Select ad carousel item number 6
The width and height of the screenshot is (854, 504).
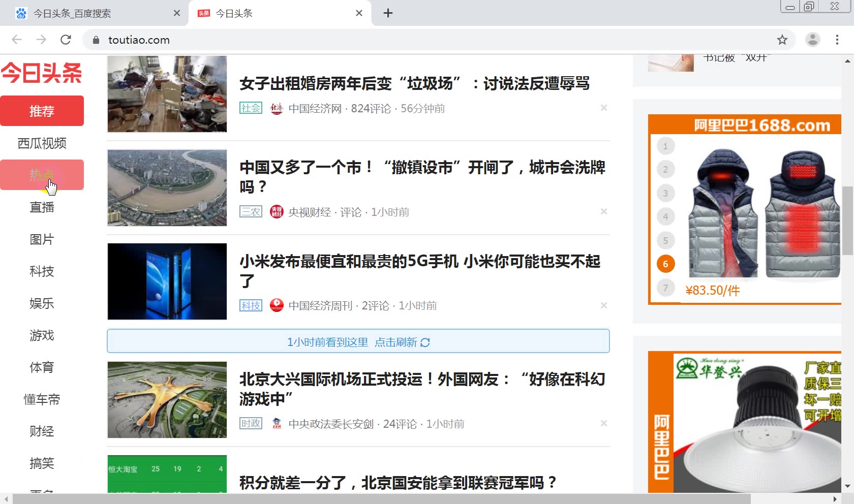click(665, 264)
